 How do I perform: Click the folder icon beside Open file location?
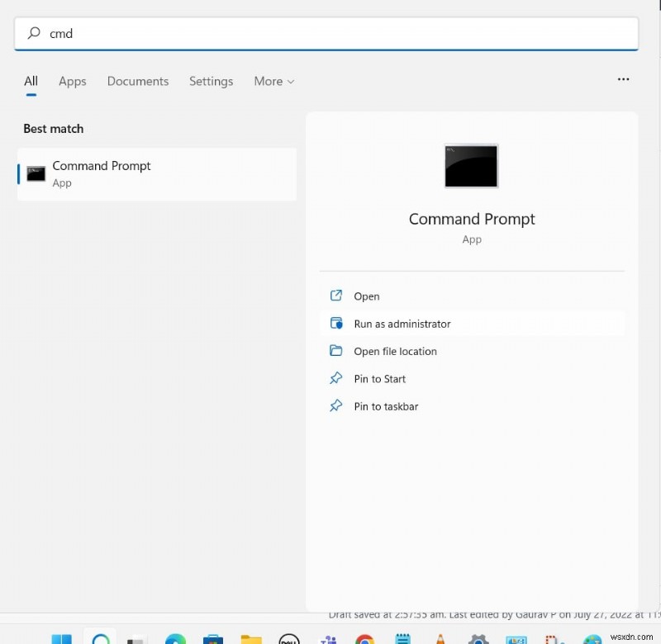pyautogui.click(x=336, y=351)
